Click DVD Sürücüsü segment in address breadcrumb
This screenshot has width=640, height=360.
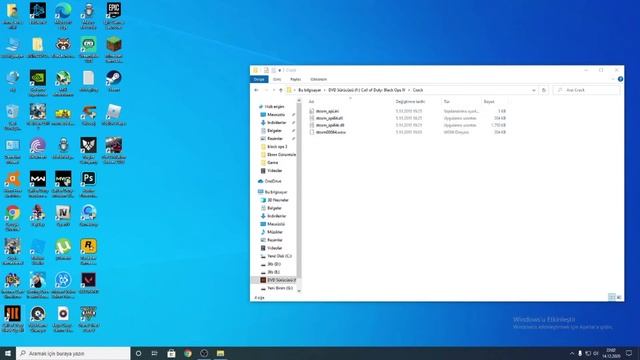click(367, 90)
